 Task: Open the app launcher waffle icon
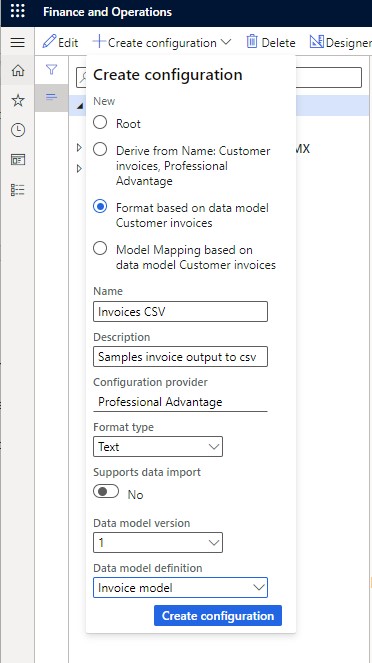(x=17, y=11)
